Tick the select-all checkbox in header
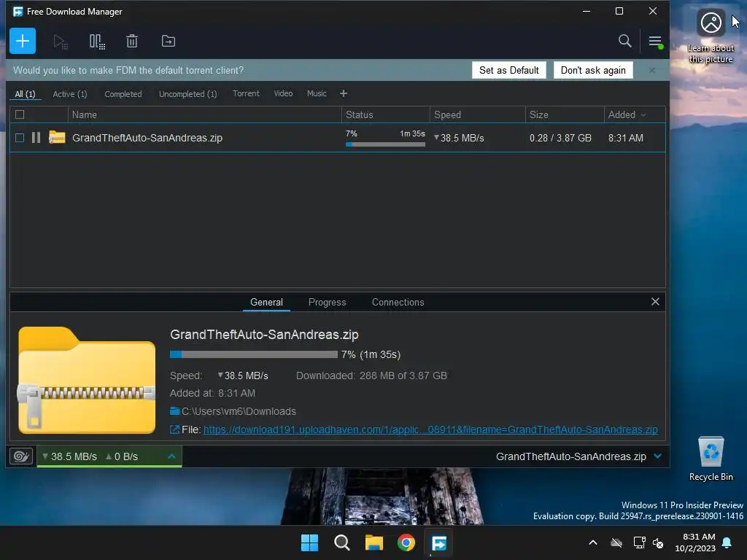 (20, 114)
